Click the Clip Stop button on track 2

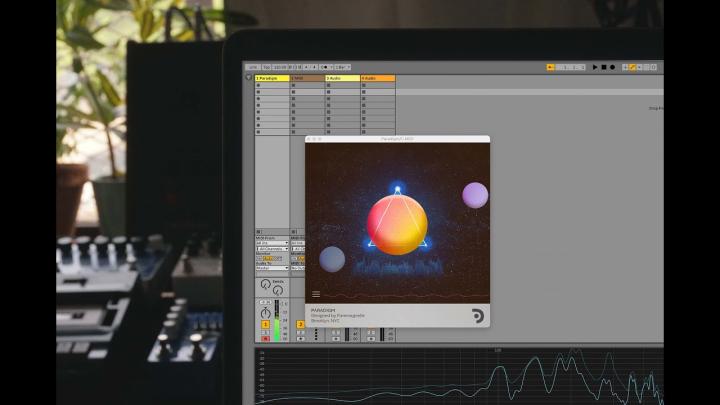[x=293, y=232]
